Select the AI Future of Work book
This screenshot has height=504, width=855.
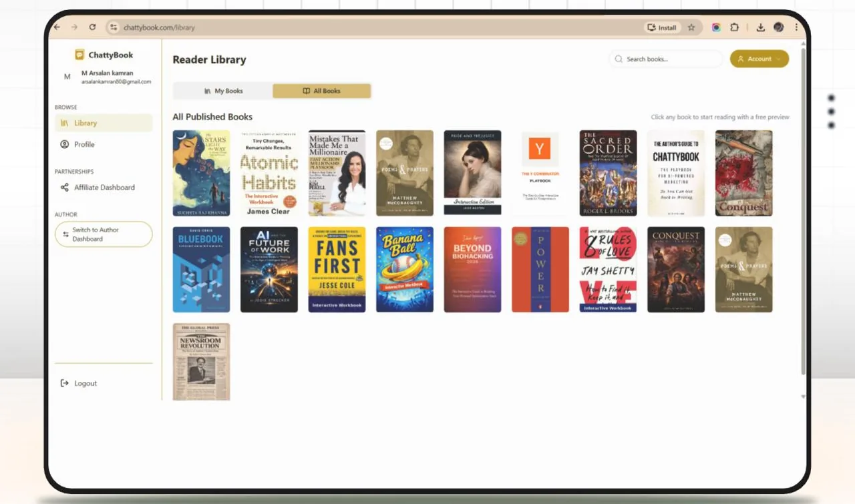tap(269, 270)
